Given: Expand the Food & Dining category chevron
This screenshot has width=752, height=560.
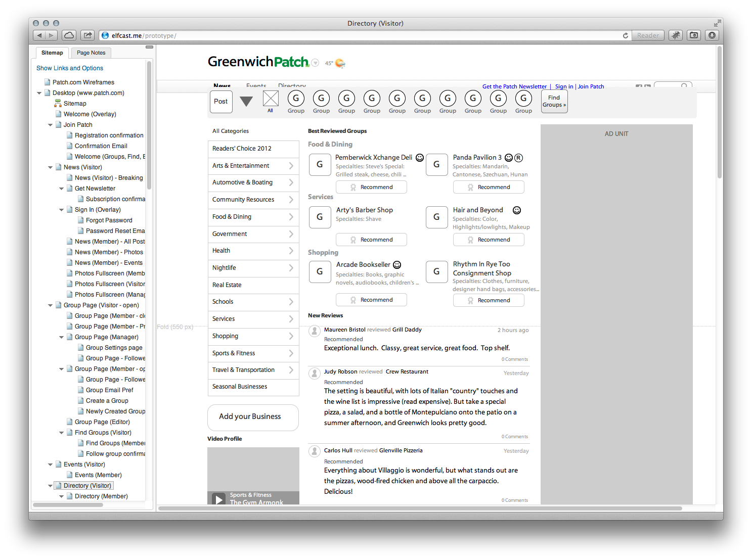Looking at the screenshot, I should pyautogui.click(x=291, y=217).
